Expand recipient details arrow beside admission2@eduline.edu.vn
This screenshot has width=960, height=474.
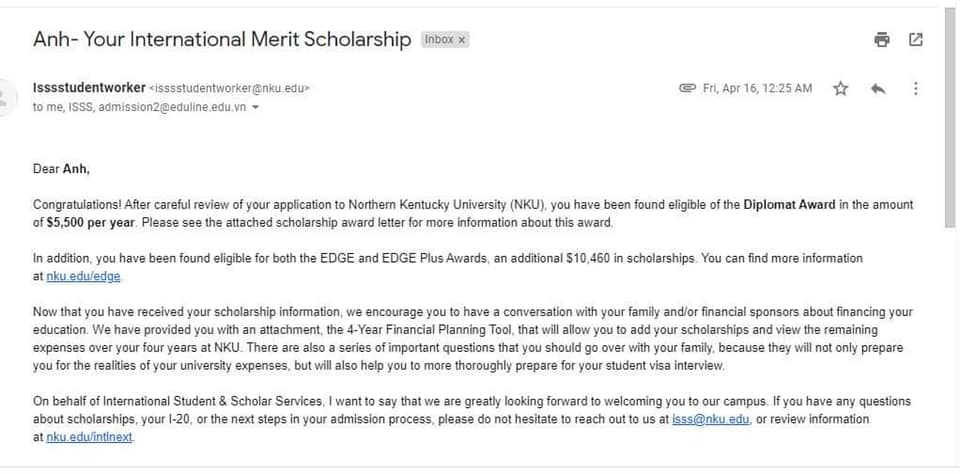pos(256,108)
